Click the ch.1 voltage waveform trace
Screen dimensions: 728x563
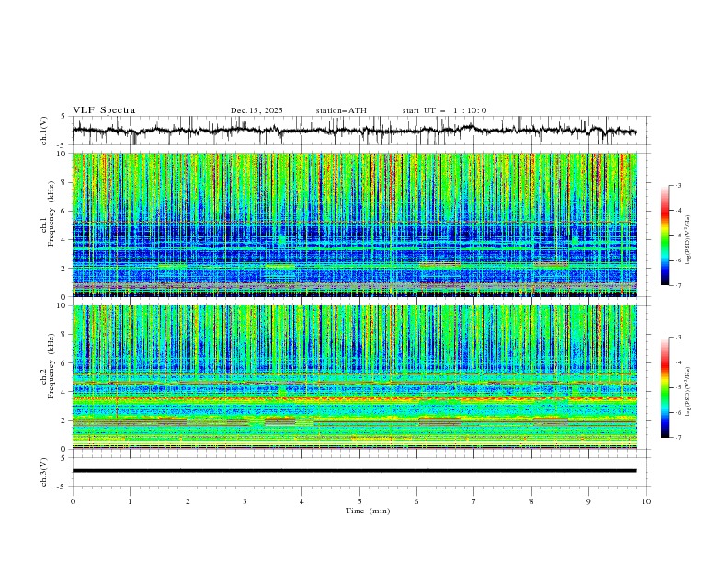point(354,131)
